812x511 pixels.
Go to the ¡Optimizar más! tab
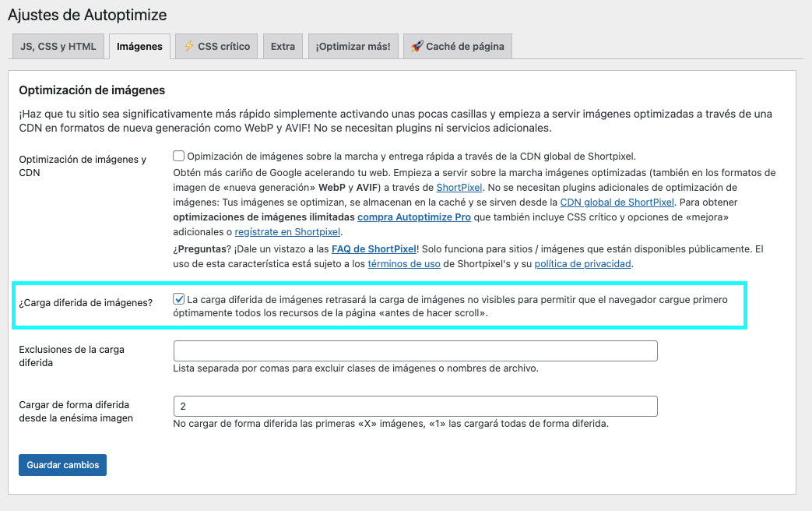coord(353,46)
